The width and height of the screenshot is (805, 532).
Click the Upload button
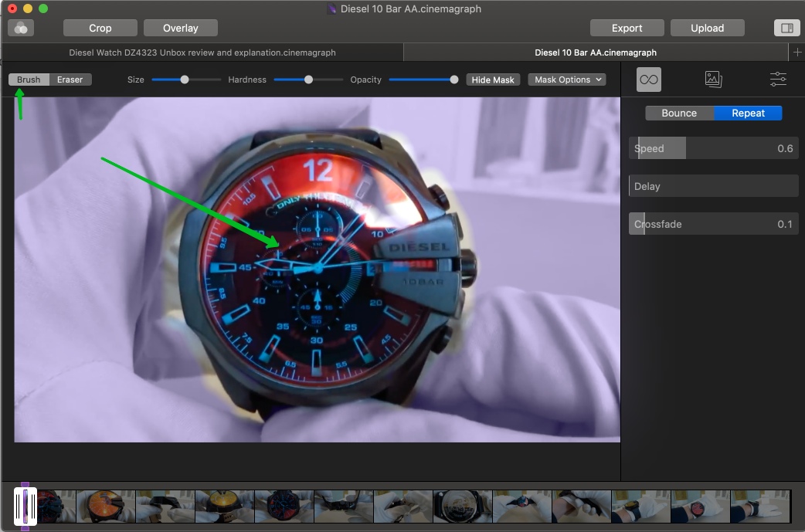point(708,29)
